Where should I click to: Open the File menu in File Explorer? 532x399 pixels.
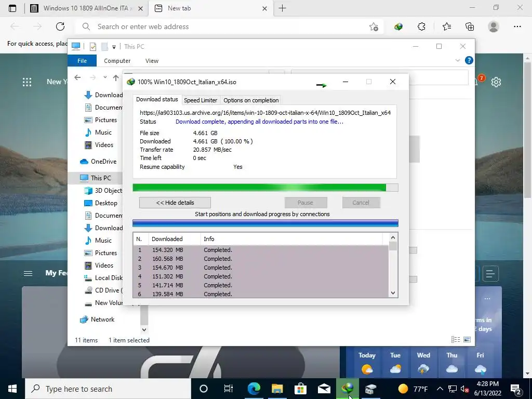tap(82, 61)
